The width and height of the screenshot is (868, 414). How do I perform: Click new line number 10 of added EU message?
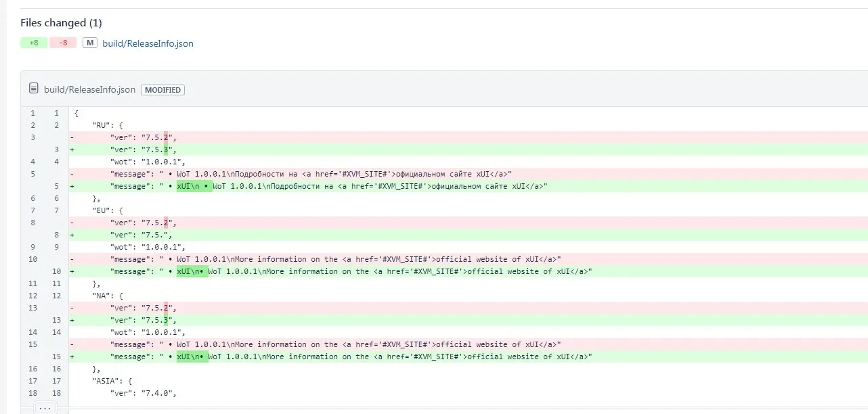point(57,271)
